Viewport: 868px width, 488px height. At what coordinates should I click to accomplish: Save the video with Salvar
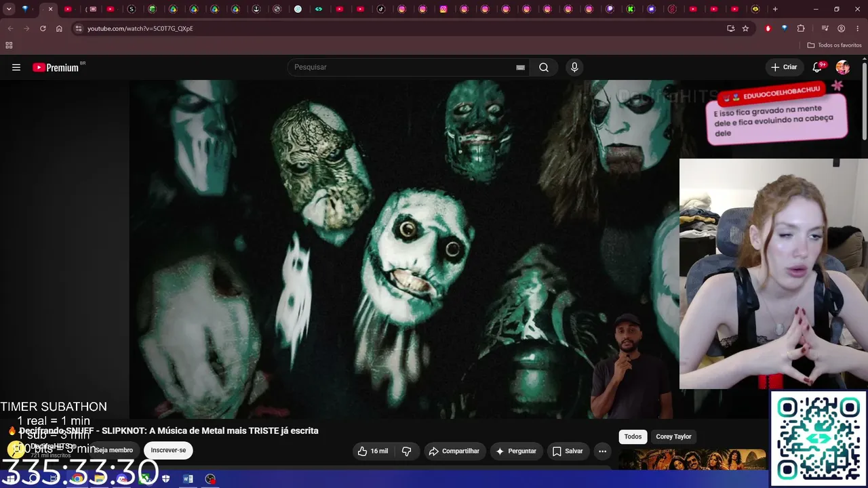tap(568, 451)
